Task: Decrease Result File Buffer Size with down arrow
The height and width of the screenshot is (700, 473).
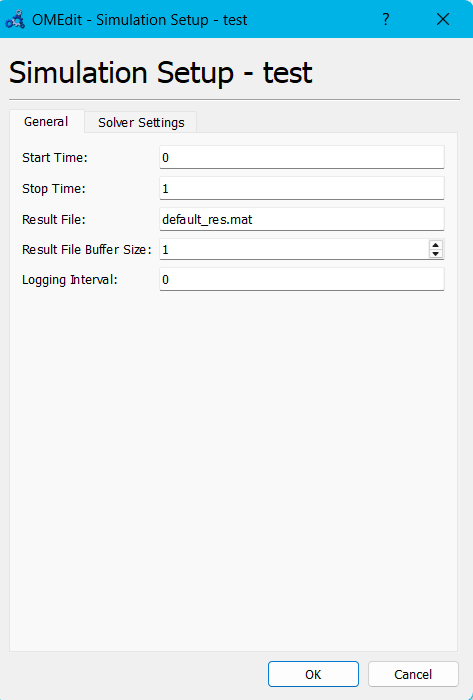Action: click(x=436, y=254)
